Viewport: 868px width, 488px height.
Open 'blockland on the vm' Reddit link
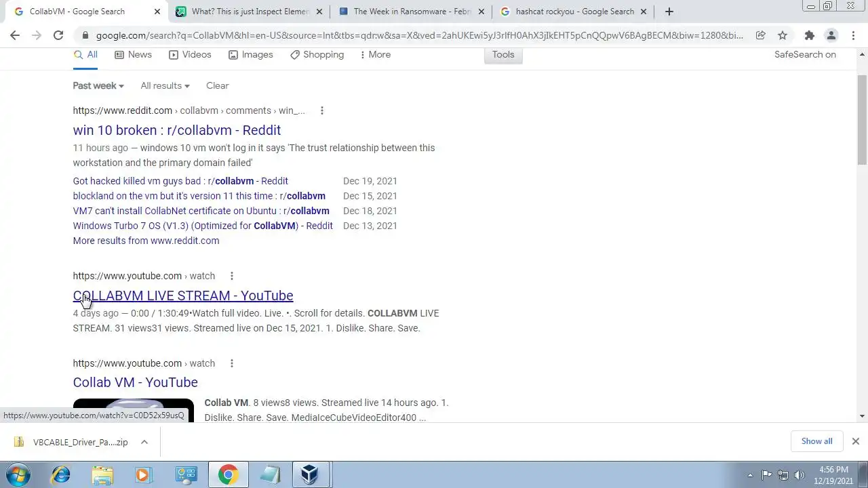pos(199,196)
